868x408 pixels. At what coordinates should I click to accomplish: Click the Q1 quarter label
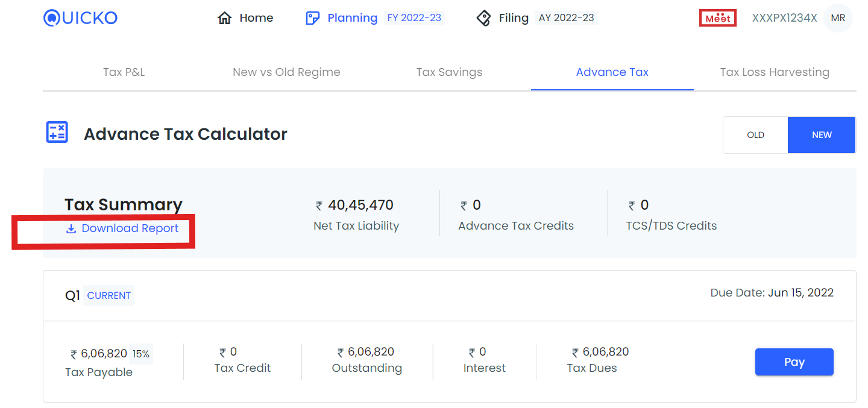pyautogui.click(x=72, y=296)
